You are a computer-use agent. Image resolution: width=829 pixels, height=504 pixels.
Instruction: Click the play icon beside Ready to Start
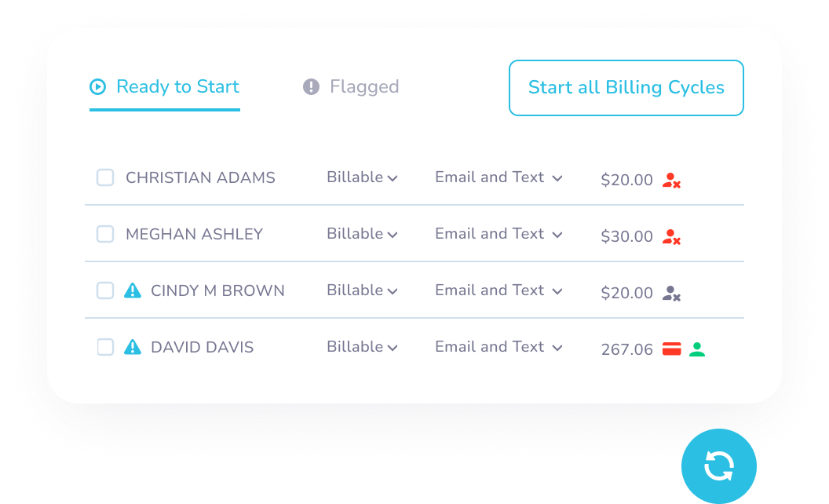97,87
